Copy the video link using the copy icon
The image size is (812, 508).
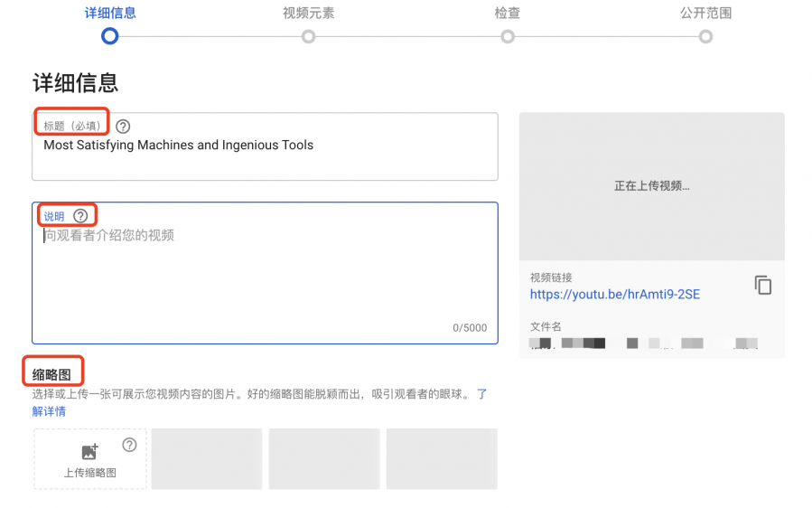pyautogui.click(x=763, y=285)
